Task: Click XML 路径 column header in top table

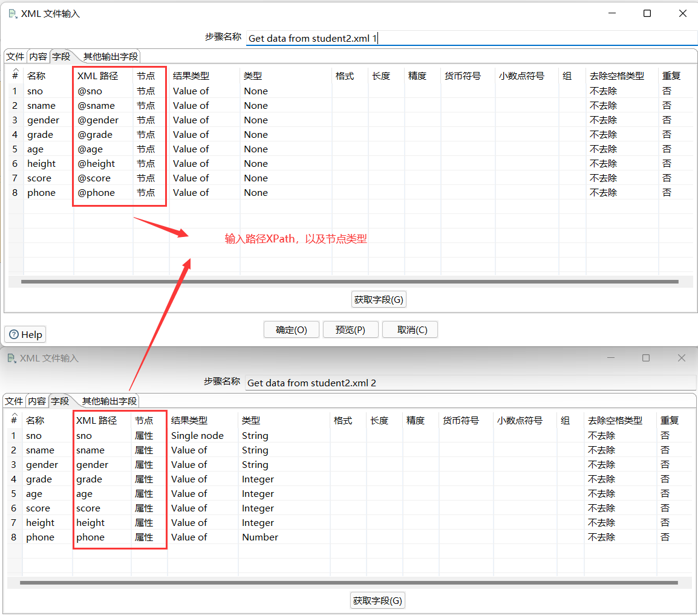Action: point(98,76)
